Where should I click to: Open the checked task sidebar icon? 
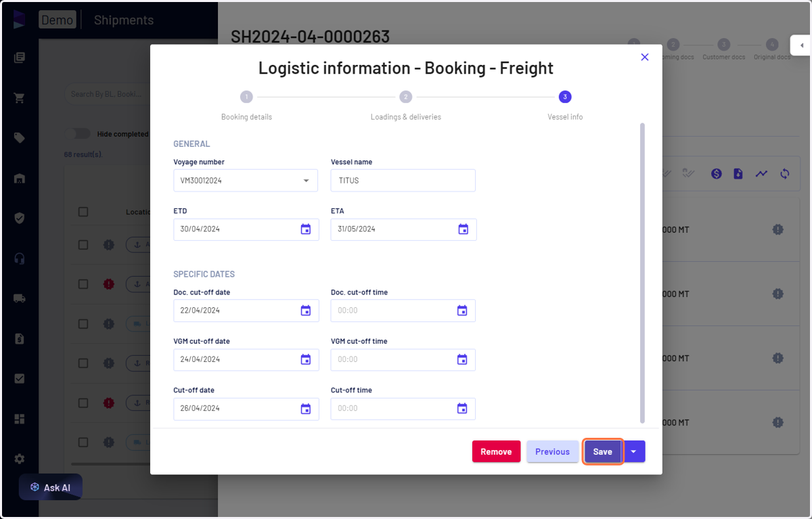tap(20, 379)
